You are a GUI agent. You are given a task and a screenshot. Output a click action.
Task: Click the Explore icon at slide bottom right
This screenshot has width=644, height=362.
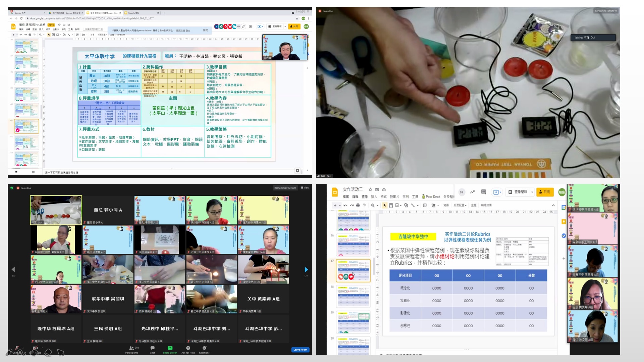click(297, 171)
